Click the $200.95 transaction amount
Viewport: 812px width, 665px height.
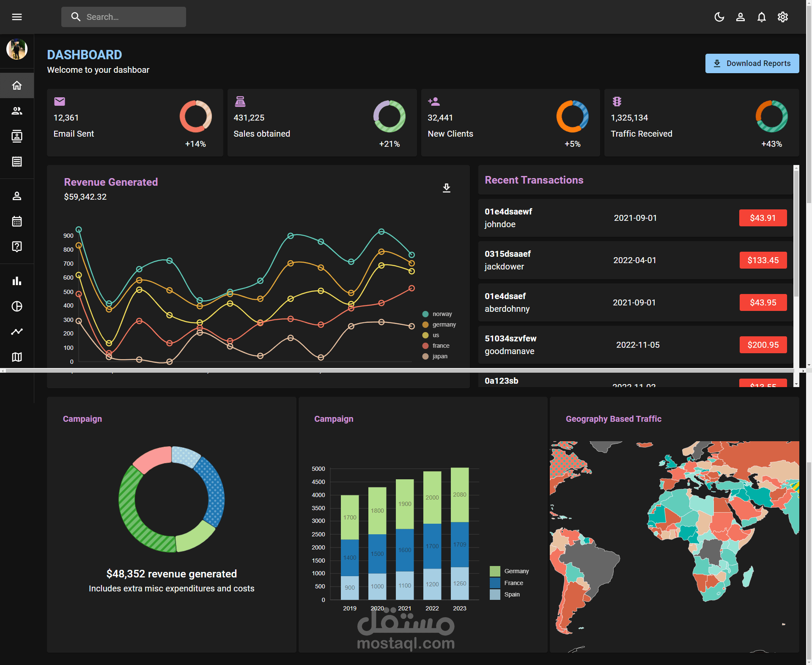(x=763, y=345)
